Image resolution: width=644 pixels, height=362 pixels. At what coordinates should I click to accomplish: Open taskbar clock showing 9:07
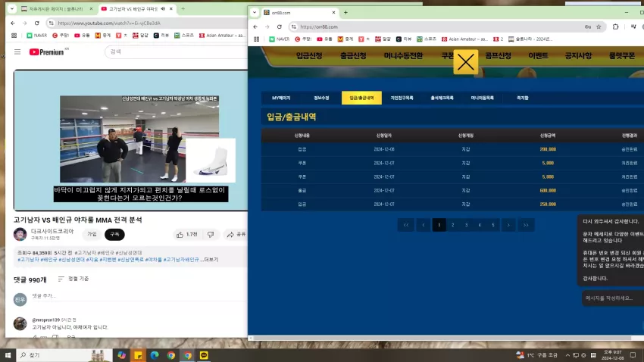(613, 355)
